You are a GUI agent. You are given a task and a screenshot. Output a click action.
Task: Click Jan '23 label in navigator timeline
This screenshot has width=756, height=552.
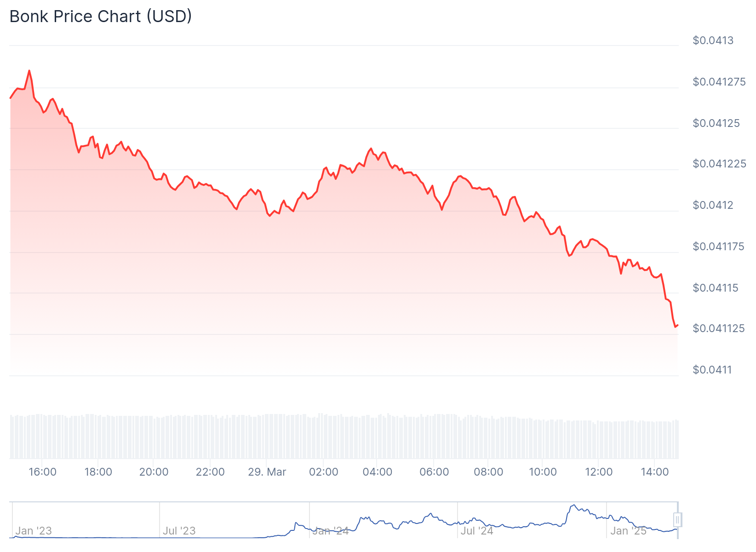34,531
